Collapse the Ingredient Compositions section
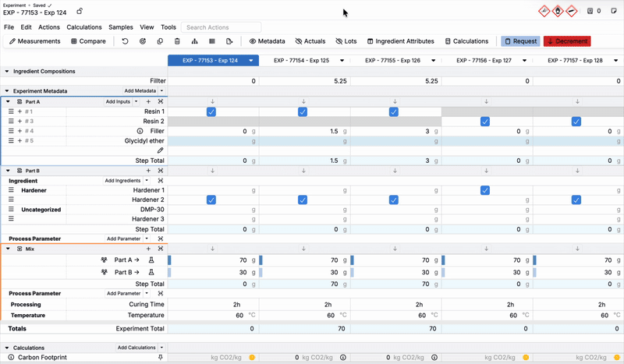Viewport: 624px width, 364px height. coord(7,72)
